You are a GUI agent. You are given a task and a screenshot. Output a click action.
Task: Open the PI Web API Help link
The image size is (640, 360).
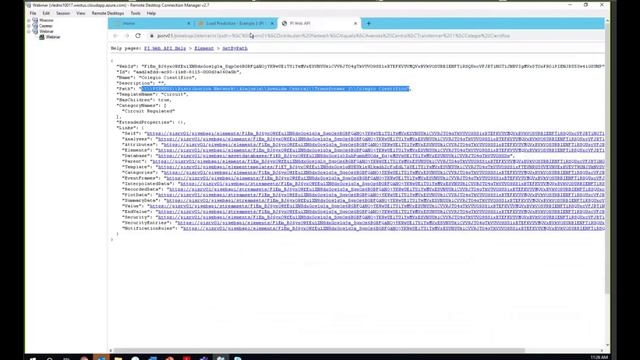[165, 49]
